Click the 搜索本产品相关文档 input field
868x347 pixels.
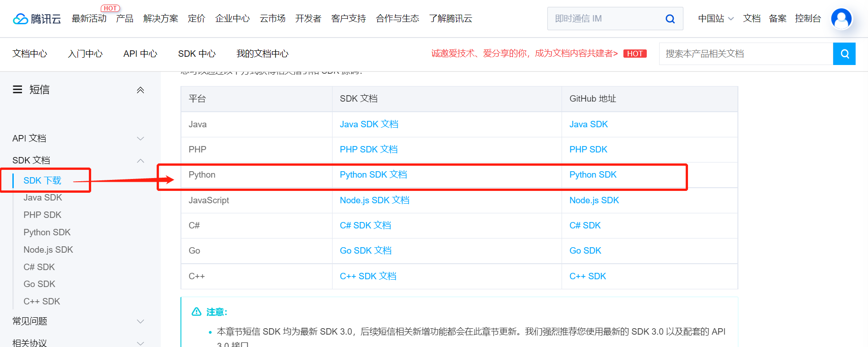[746, 54]
